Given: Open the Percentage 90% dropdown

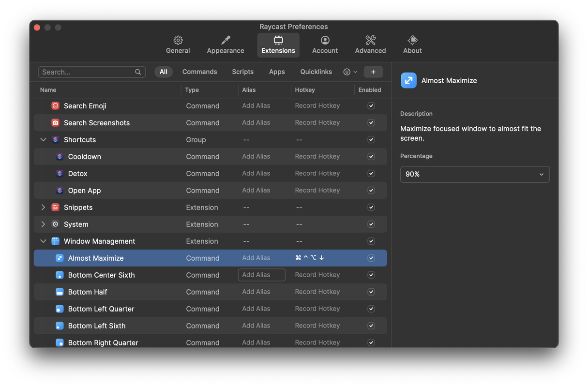Looking at the screenshot, I should [x=475, y=174].
